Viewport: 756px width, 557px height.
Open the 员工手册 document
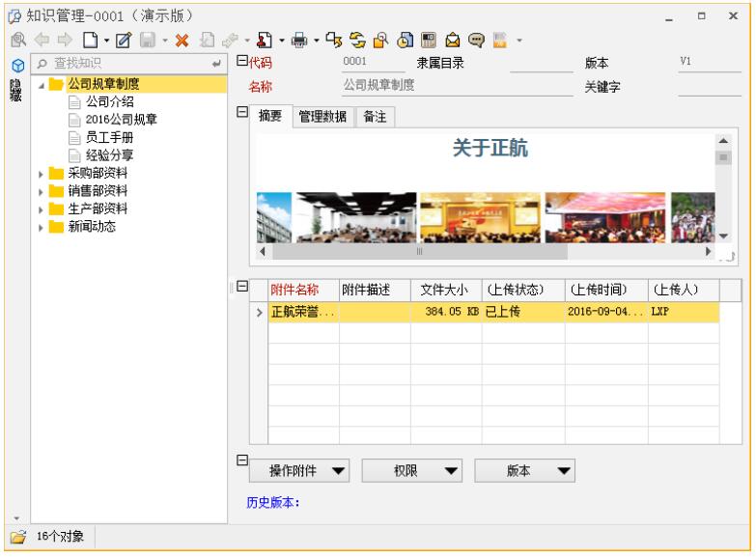[x=109, y=137]
